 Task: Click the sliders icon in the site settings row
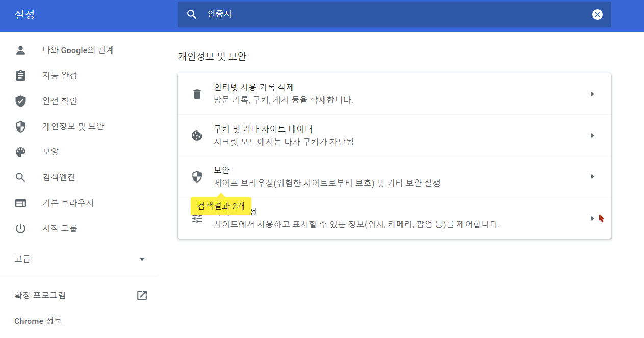click(197, 218)
